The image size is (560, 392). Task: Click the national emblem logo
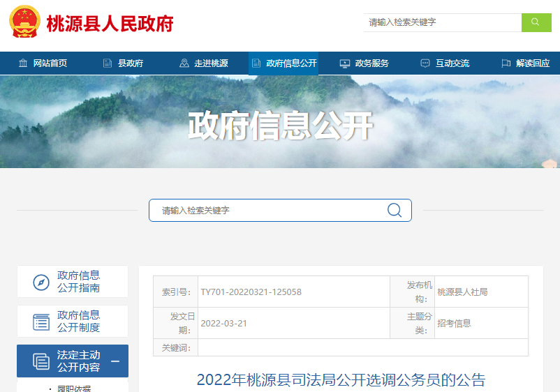pos(24,22)
